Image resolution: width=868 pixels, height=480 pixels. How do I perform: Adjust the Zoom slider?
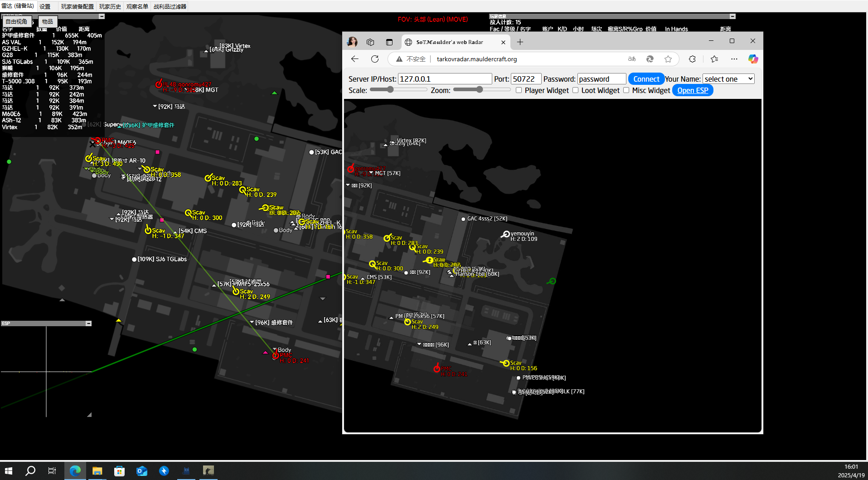[482, 90]
